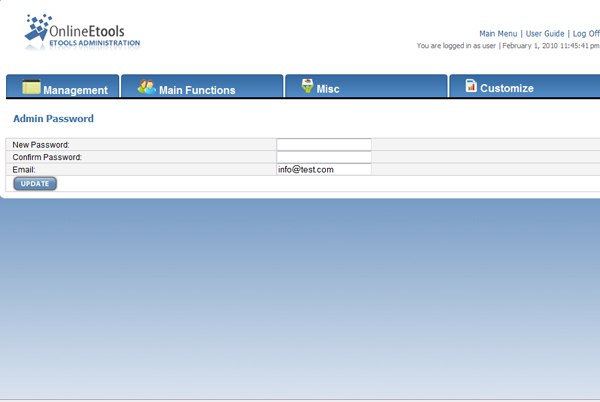Select the Customize tab
Viewport: 600px width, 402px height.
525,86
